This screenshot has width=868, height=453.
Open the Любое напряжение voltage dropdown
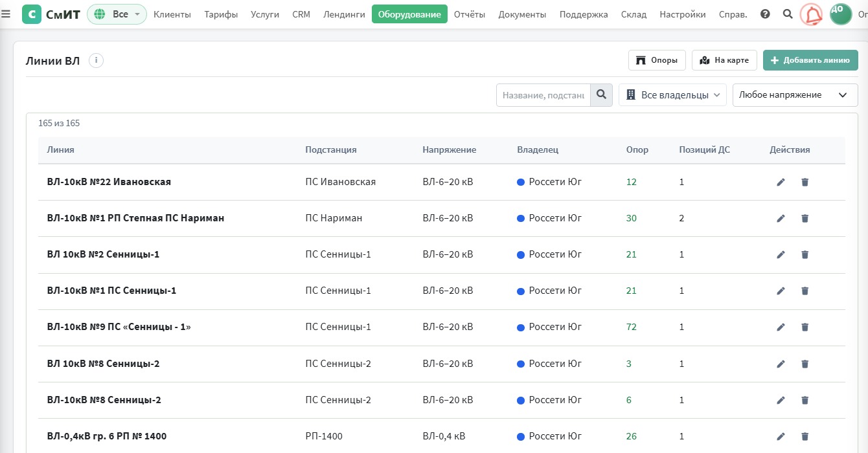coord(795,95)
